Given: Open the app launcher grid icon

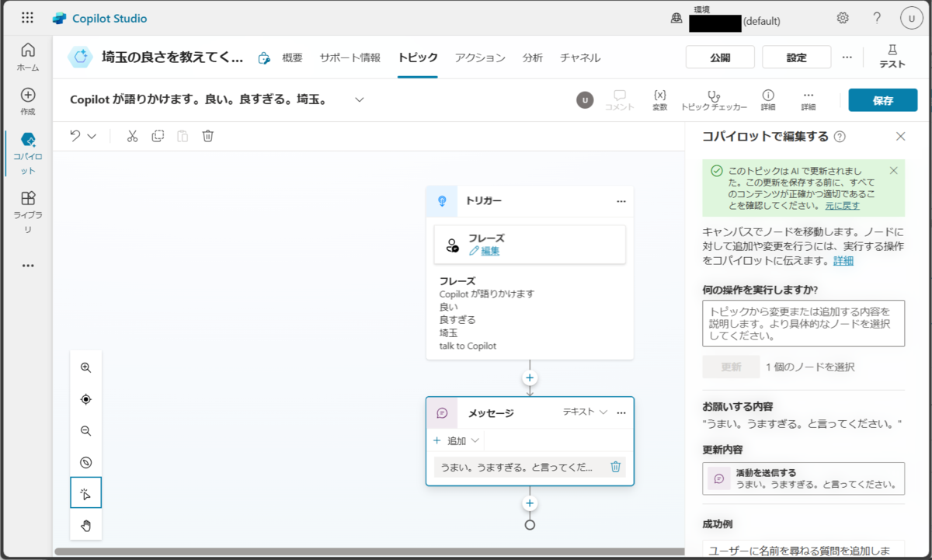Looking at the screenshot, I should coord(28,18).
